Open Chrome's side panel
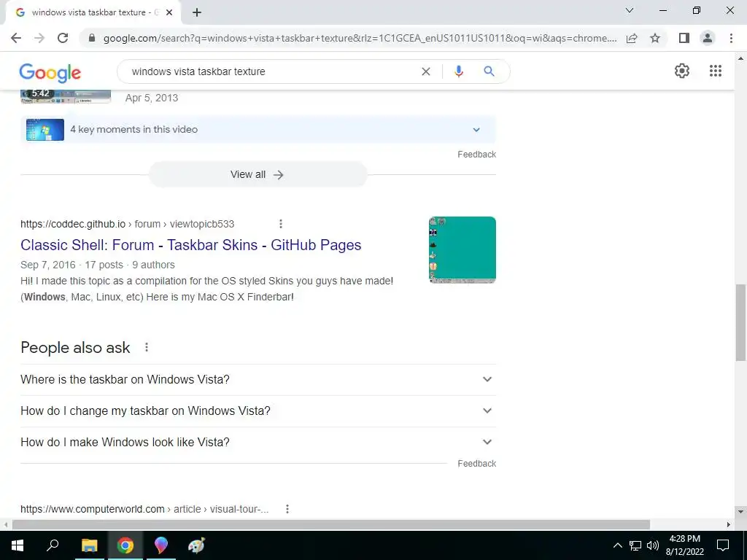747x560 pixels. 684,38
